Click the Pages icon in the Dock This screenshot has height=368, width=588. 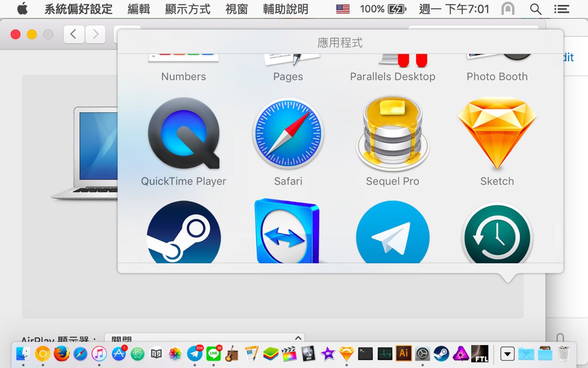[x=251, y=353]
